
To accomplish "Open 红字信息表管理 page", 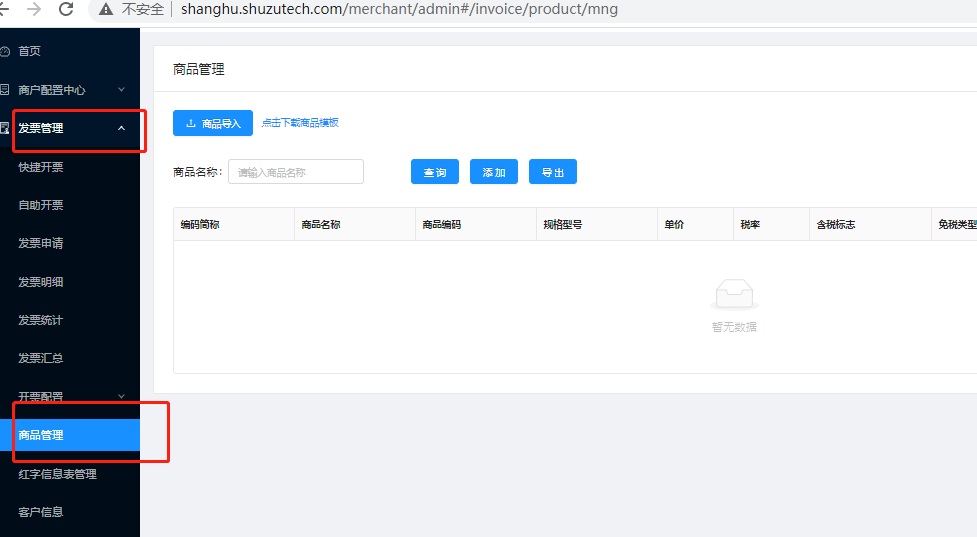I will (57, 474).
